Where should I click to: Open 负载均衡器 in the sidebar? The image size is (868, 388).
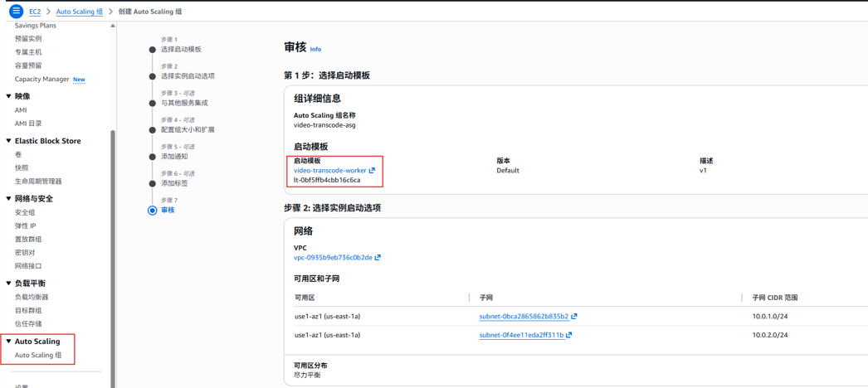[x=32, y=298]
